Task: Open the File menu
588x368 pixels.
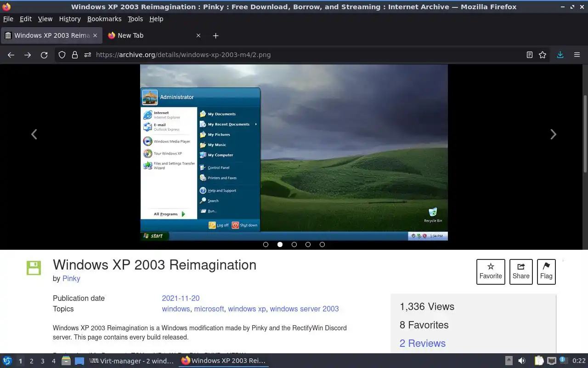Action: (x=8, y=19)
